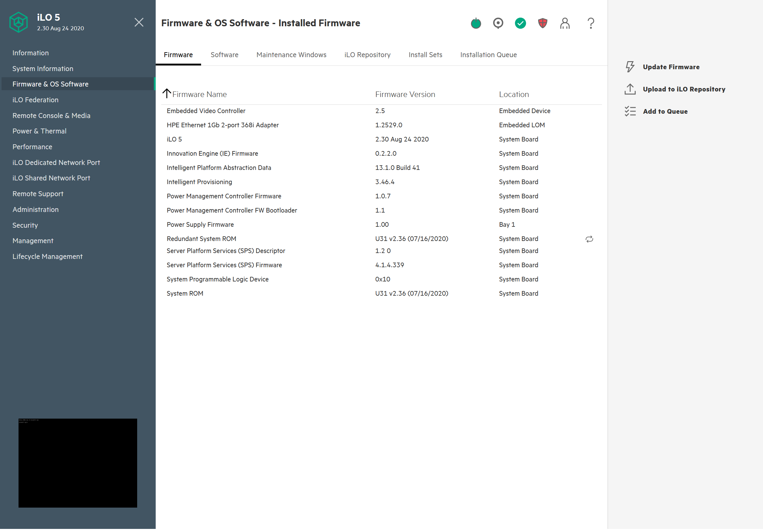Image resolution: width=763 pixels, height=532 pixels.
Task: Click the UID indicator icon
Action: pyautogui.click(x=498, y=23)
